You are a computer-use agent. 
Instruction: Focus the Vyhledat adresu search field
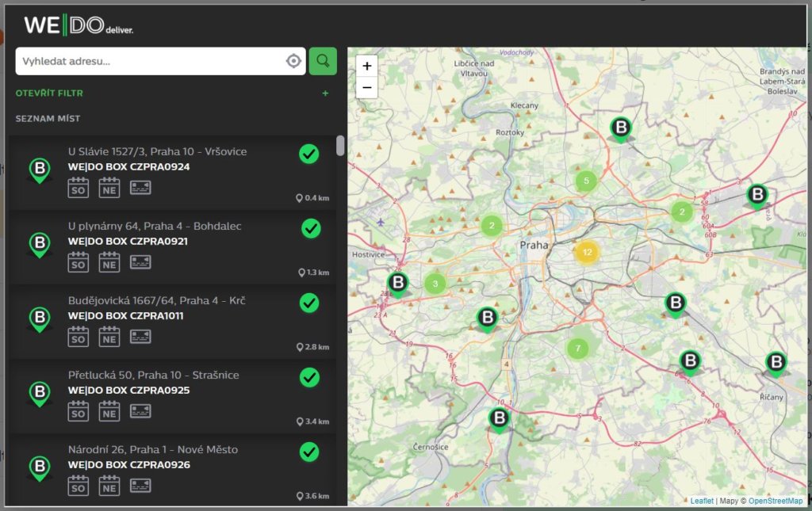(160, 61)
